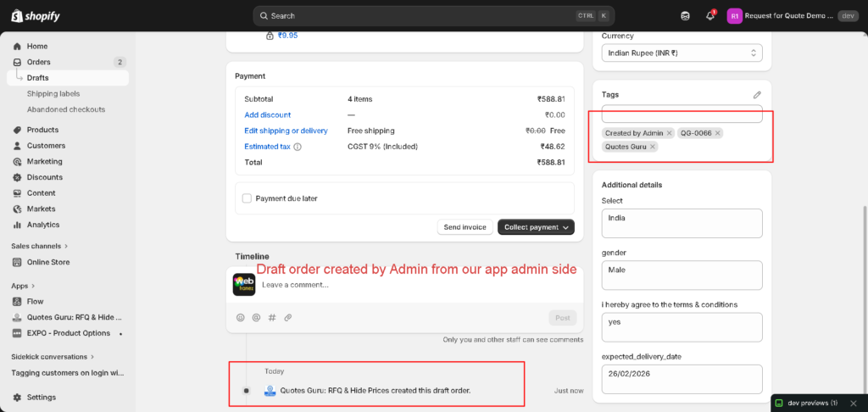868x412 pixels.
Task: Open the Sidekick icon in top bar
Action: tap(685, 15)
